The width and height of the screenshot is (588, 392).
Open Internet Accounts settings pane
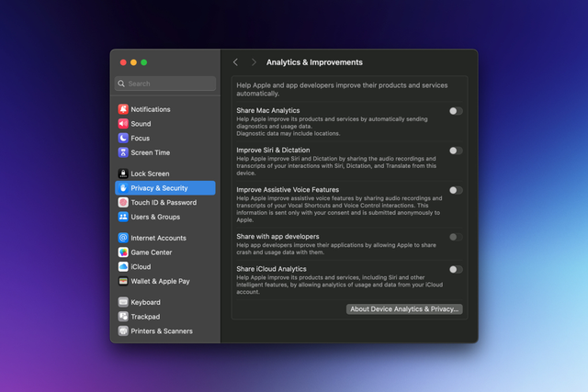158,238
